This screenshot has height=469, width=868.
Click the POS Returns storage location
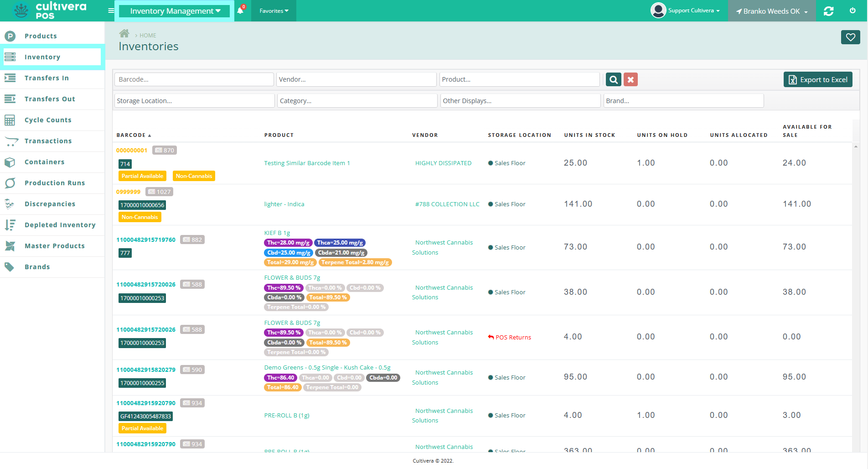tap(509, 337)
